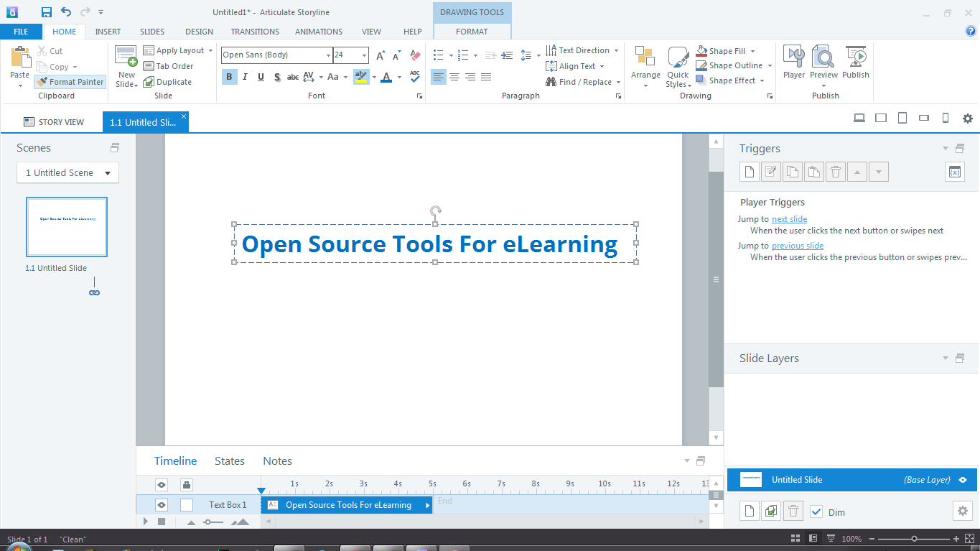Open Help via the question mark icon
The height and width of the screenshot is (551, 980).
pyautogui.click(x=971, y=31)
